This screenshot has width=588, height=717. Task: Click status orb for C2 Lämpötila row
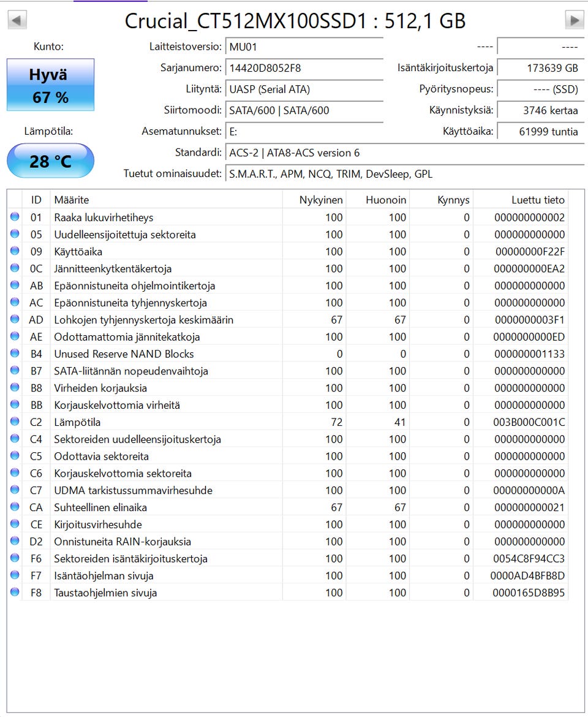(15, 422)
